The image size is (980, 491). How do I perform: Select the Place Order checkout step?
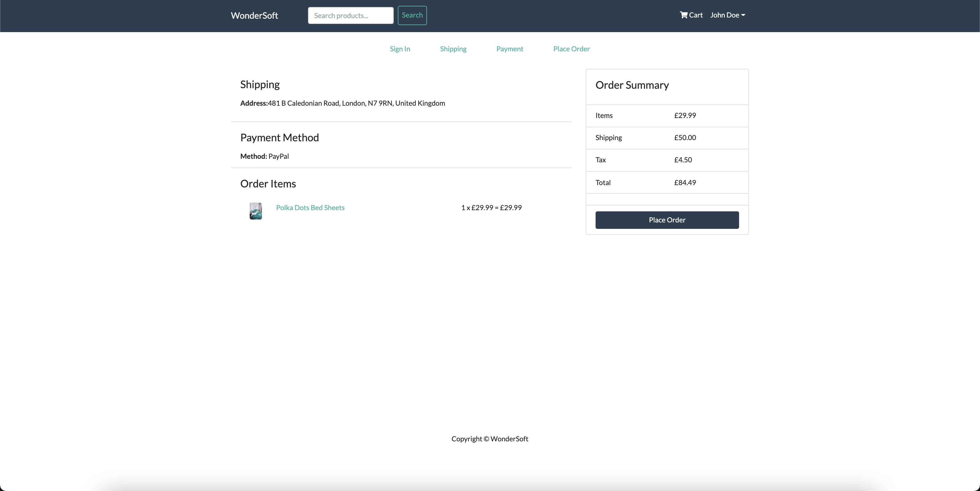coord(571,49)
